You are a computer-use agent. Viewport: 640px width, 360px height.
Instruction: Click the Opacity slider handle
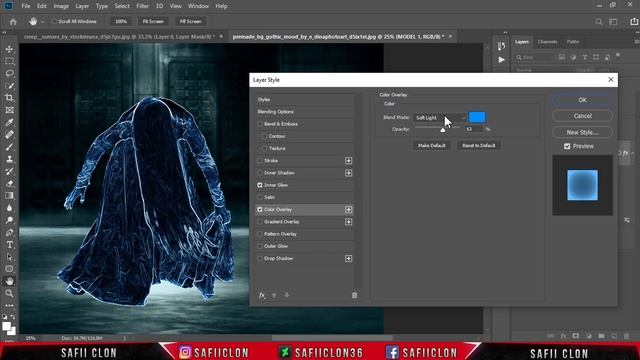[x=443, y=130]
